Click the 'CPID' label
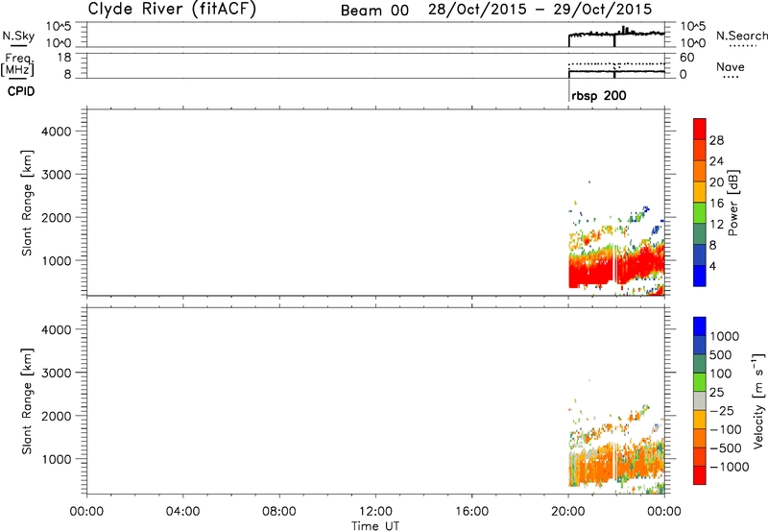The width and height of the screenshot is (768, 532). coord(21,91)
